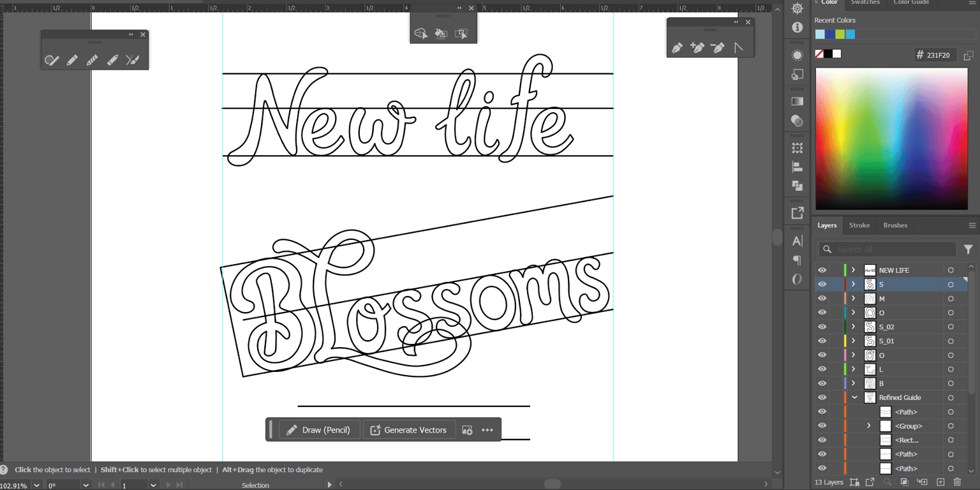Screen dimensions: 980x490
Task: Open the Paragraph panel icon
Action: coord(797,260)
